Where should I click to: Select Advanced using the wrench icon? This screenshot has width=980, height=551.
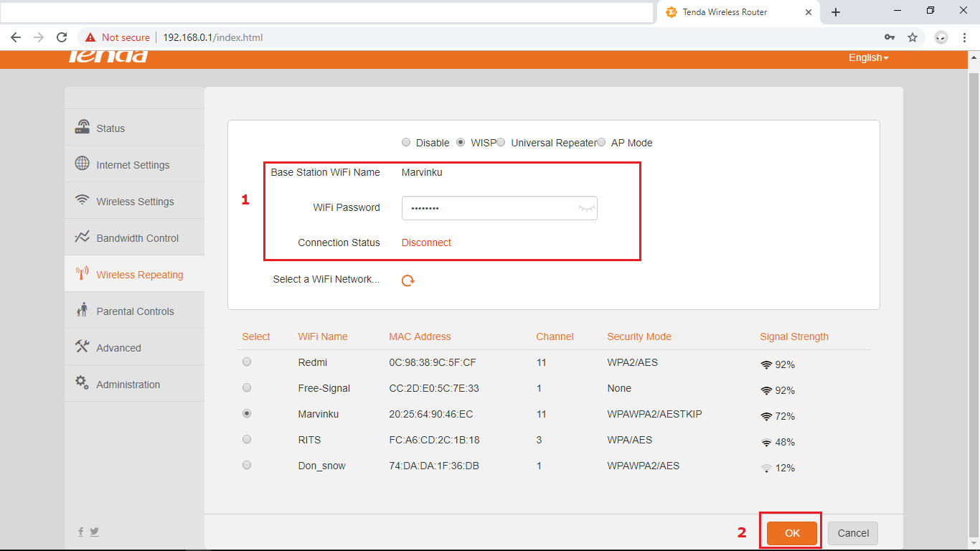[x=81, y=347]
